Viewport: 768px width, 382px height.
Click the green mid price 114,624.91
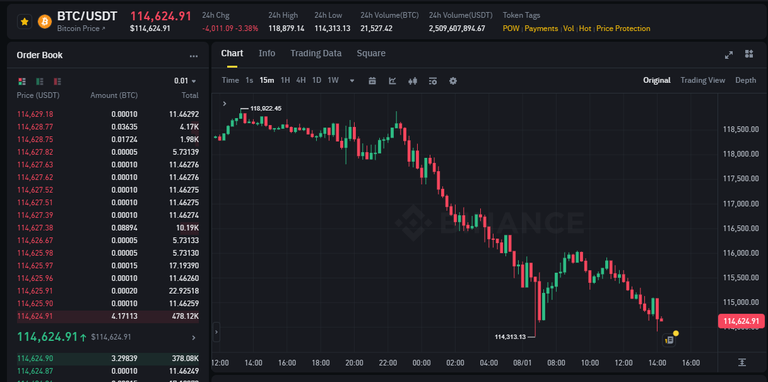pos(48,337)
